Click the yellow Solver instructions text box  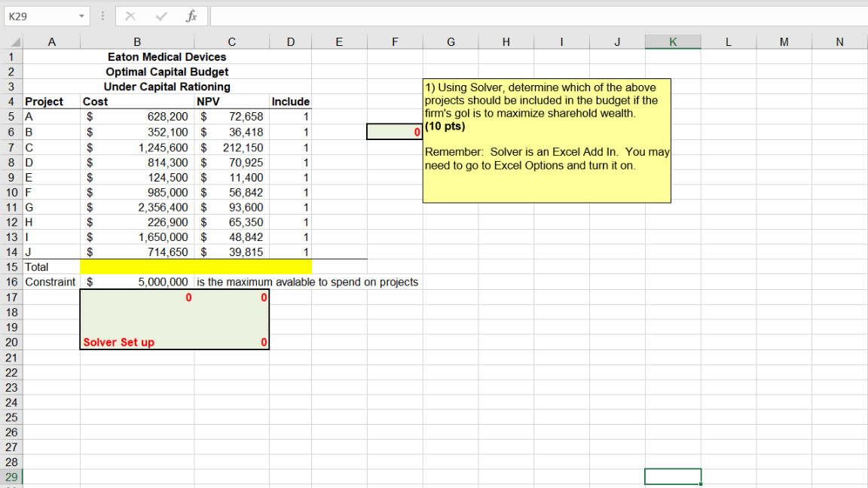(547, 141)
